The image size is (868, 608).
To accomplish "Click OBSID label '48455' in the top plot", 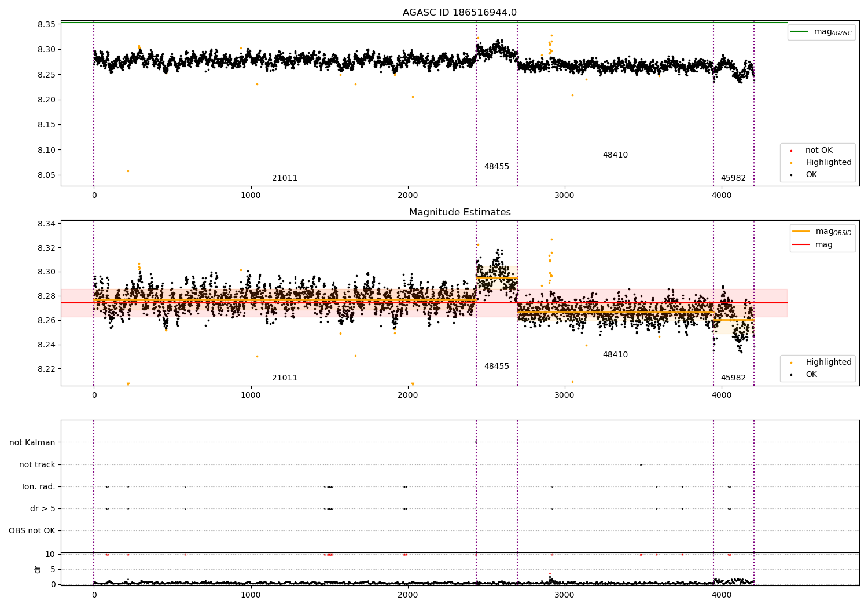I will click(x=496, y=167).
